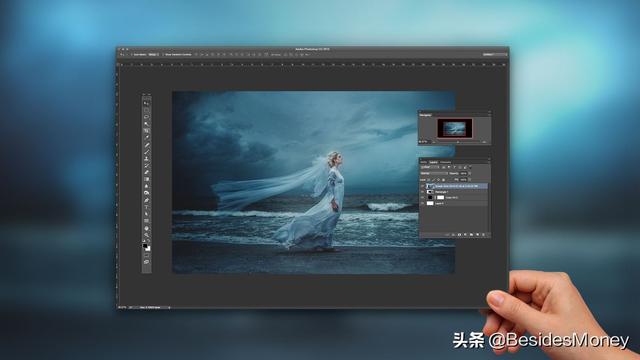Screen dimensions: 640x360
Task: Toggle visibility of the bottom white layer
Action: 422,203
